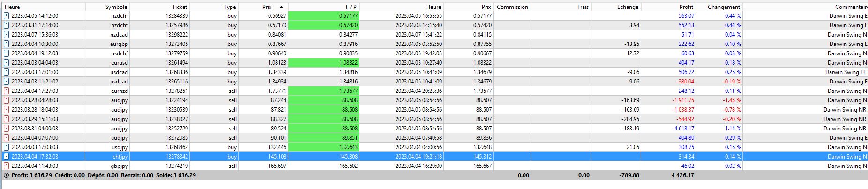Click the total swap -789.88 in summary

pyautogui.click(x=629, y=175)
